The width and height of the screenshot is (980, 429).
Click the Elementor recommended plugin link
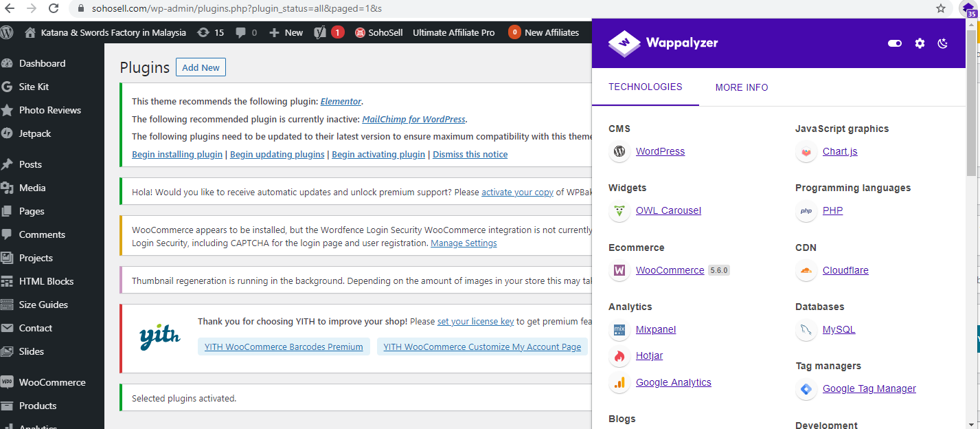pyautogui.click(x=341, y=101)
